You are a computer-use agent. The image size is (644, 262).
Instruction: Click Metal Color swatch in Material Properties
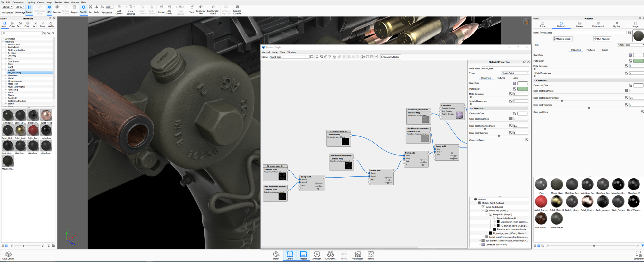522,89
